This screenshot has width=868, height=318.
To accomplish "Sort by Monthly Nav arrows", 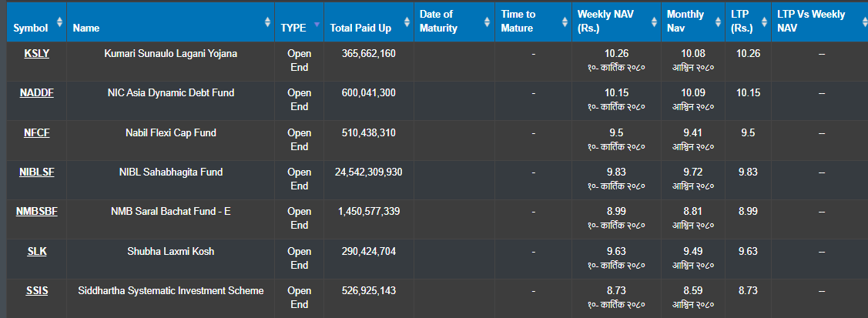I will (718, 22).
